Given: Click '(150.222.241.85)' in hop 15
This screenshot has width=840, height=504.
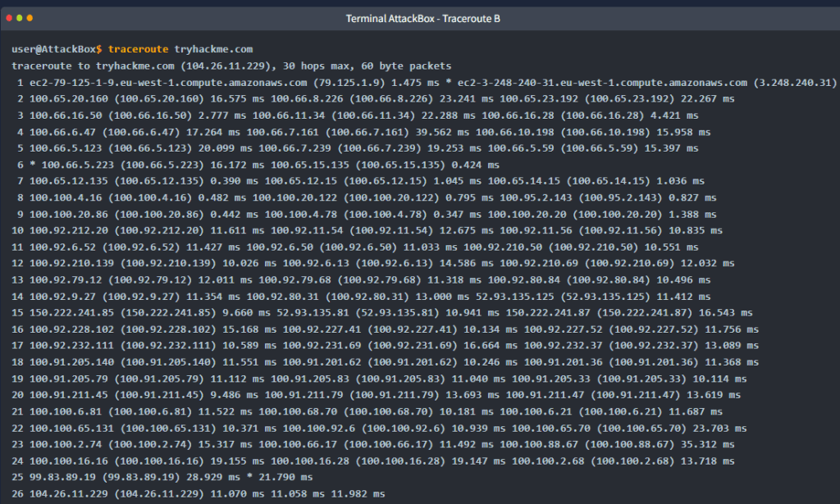Looking at the screenshot, I should (x=168, y=312).
